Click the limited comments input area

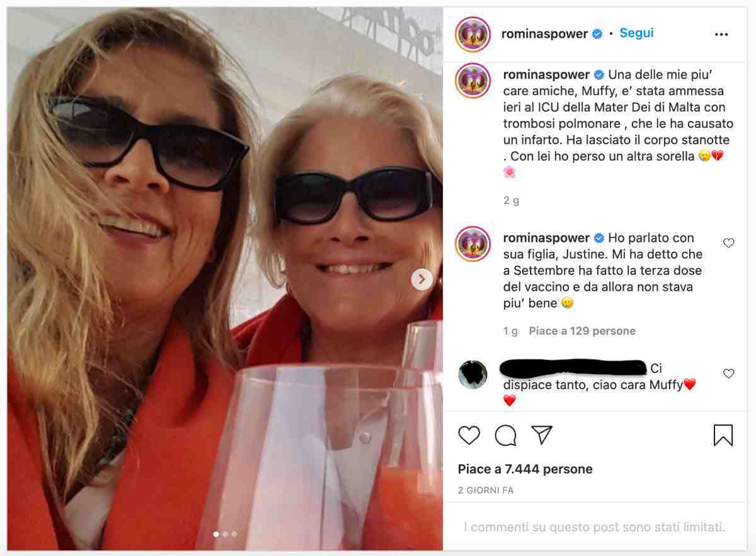coord(594,527)
